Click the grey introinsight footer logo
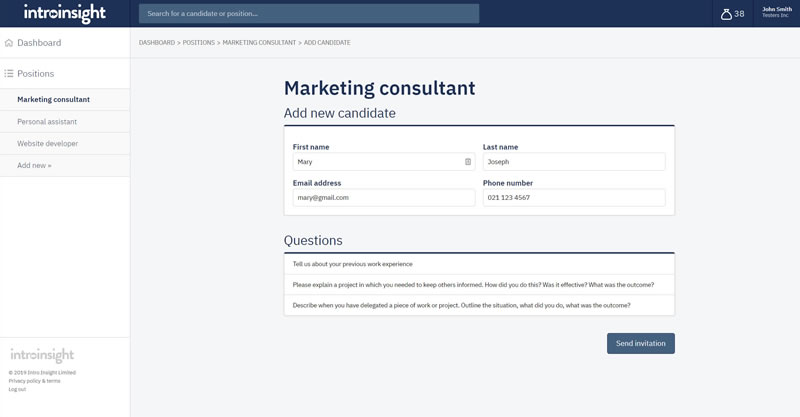Viewport: 800px width, 417px height. pyautogui.click(x=42, y=355)
